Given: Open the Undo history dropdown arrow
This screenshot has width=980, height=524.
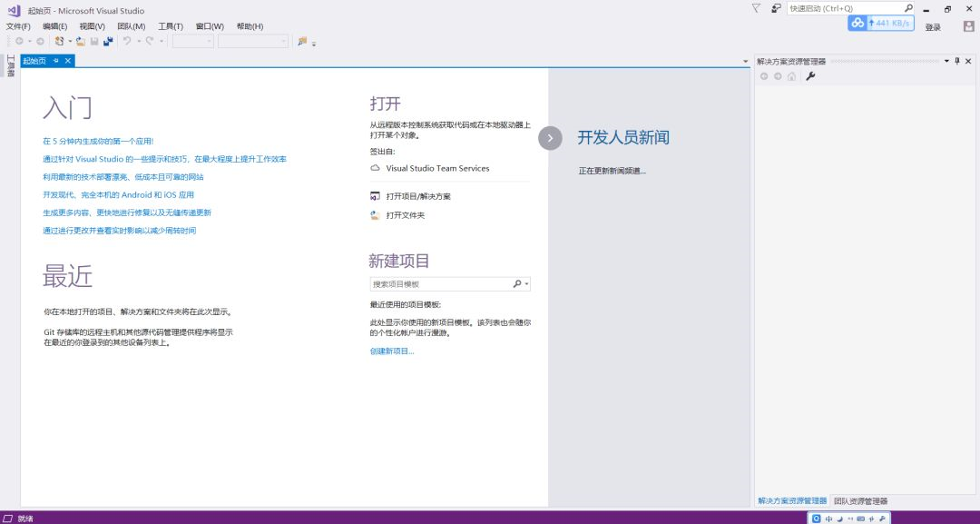Looking at the screenshot, I should coord(139,41).
